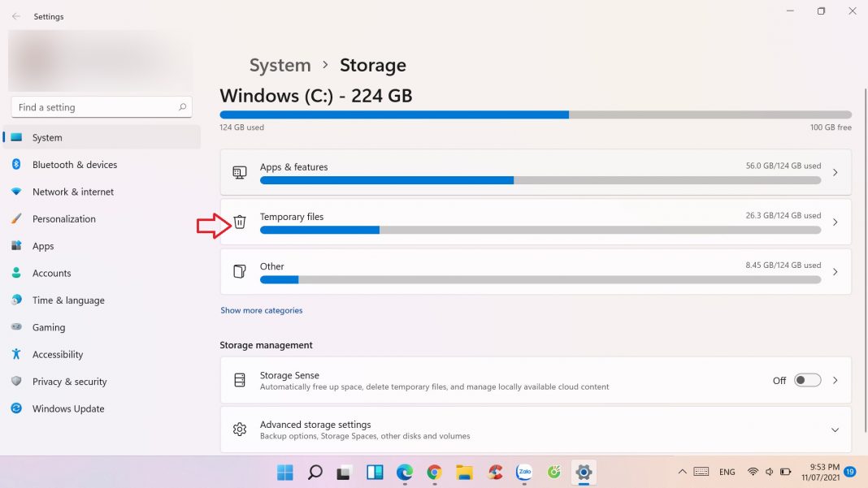The width and height of the screenshot is (868, 488).
Task: Click the Storage Sense drive icon
Action: pos(240,380)
